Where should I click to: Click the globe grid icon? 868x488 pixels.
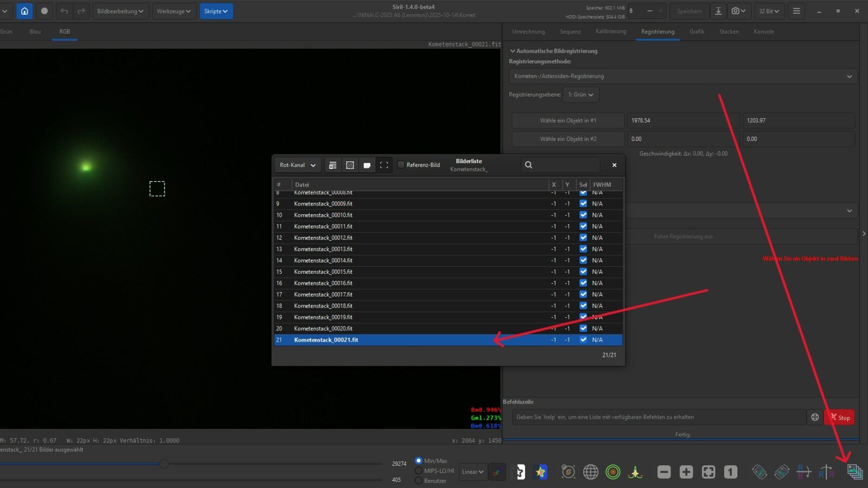(x=590, y=472)
